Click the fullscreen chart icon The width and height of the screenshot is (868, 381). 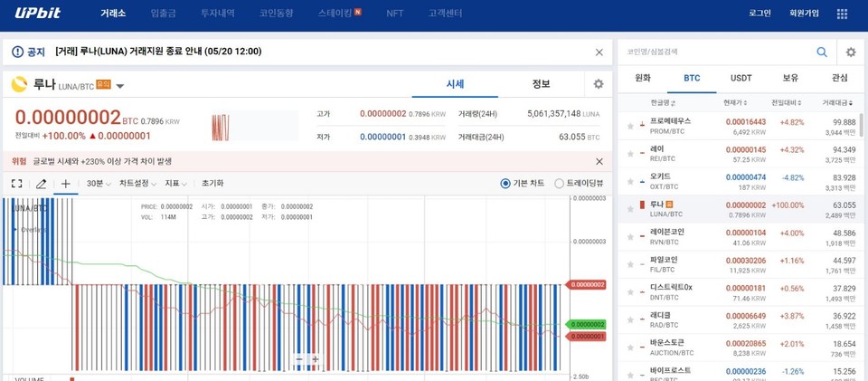16,184
